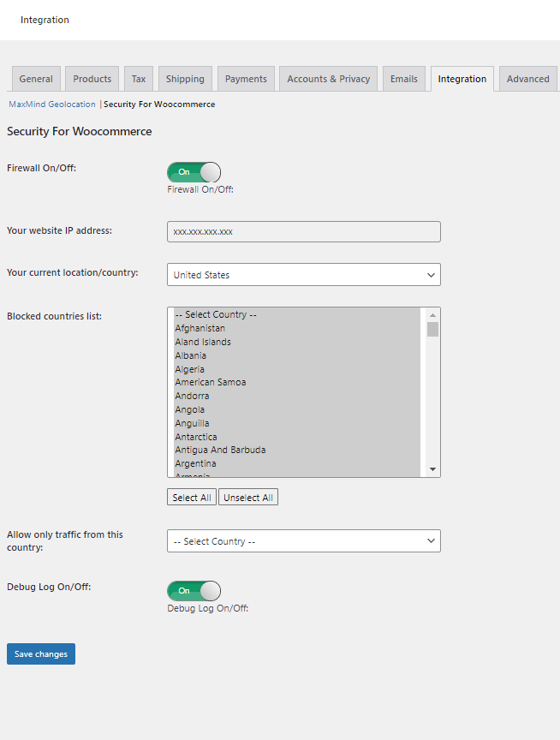Expand the 'Allow only traffic from this country' dropdown
560x740 pixels.
coord(303,540)
